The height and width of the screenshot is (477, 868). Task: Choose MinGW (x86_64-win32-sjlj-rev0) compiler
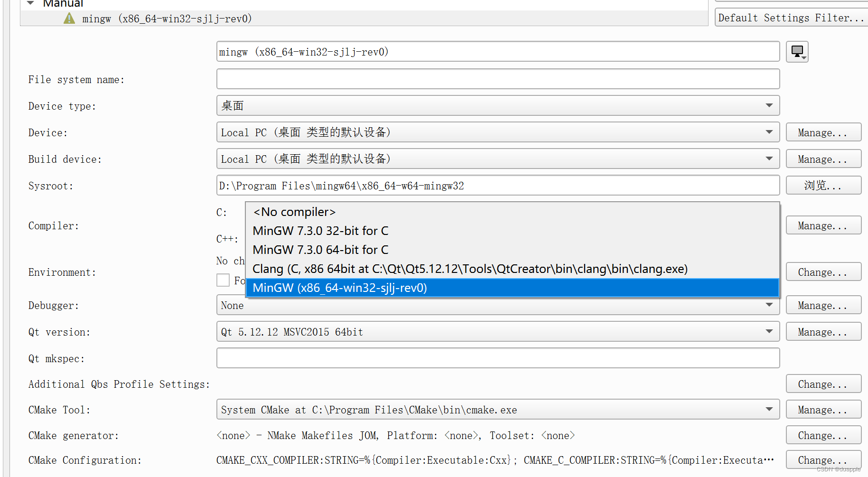point(513,288)
